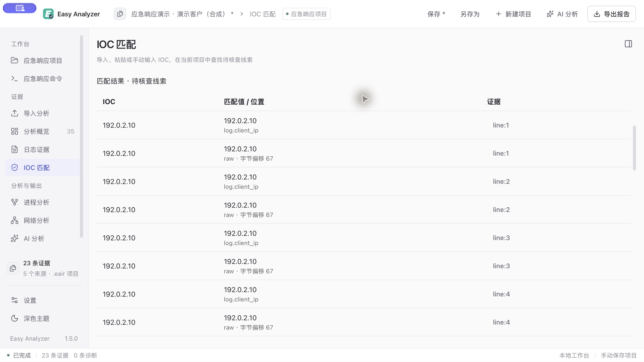Image resolution: width=644 pixels, height=362 pixels.
Task: Click the IOC column header
Action: (109, 102)
